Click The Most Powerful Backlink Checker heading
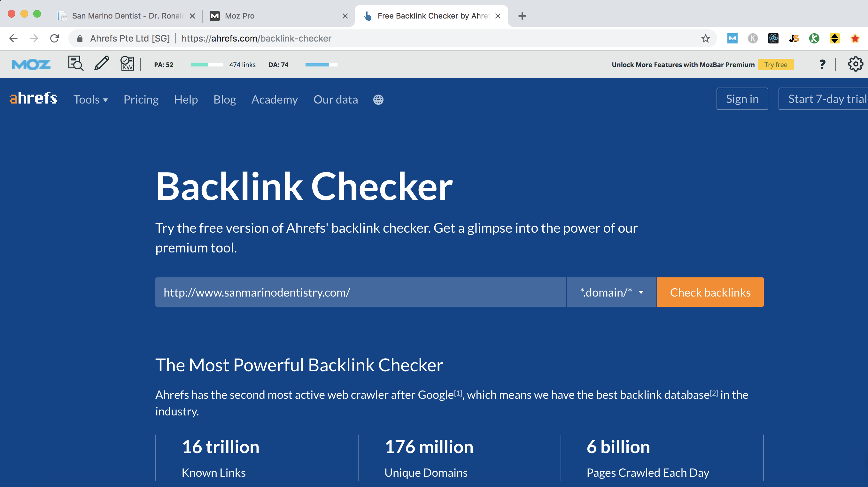Image resolution: width=868 pixels, height=487 pixels. 299,365
